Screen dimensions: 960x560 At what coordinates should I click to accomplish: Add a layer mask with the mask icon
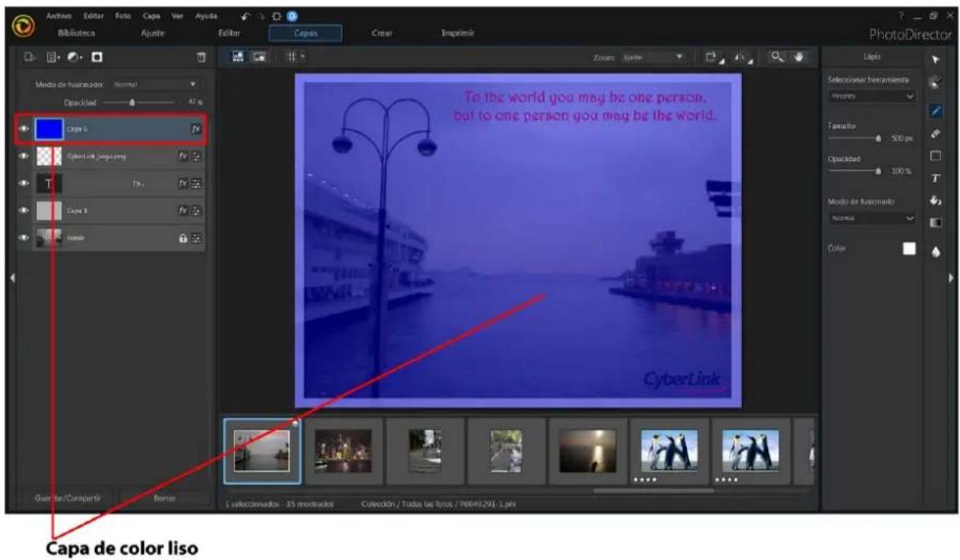pos(98,58)
